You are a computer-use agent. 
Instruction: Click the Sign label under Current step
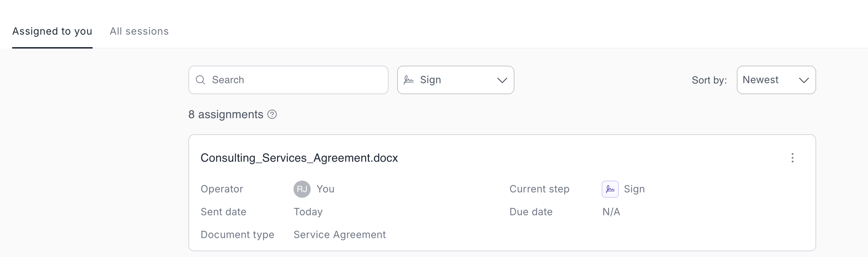pos(634,189)
